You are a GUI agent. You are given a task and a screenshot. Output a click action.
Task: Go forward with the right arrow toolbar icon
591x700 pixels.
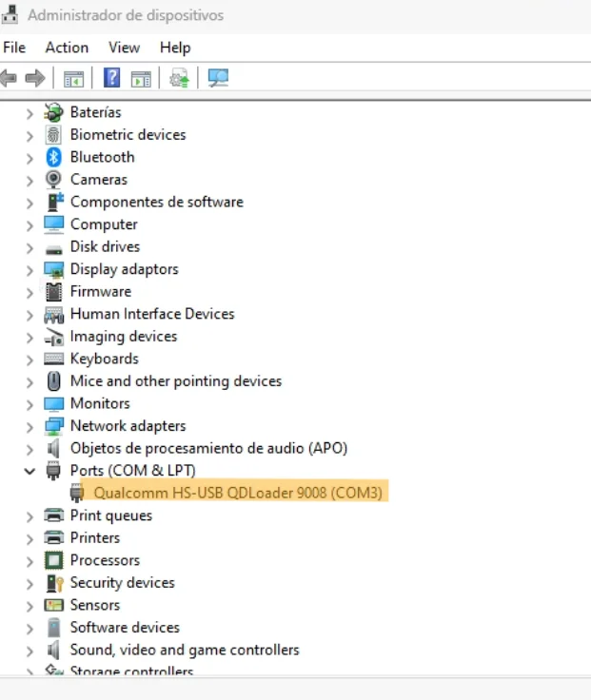pos(35,78)
